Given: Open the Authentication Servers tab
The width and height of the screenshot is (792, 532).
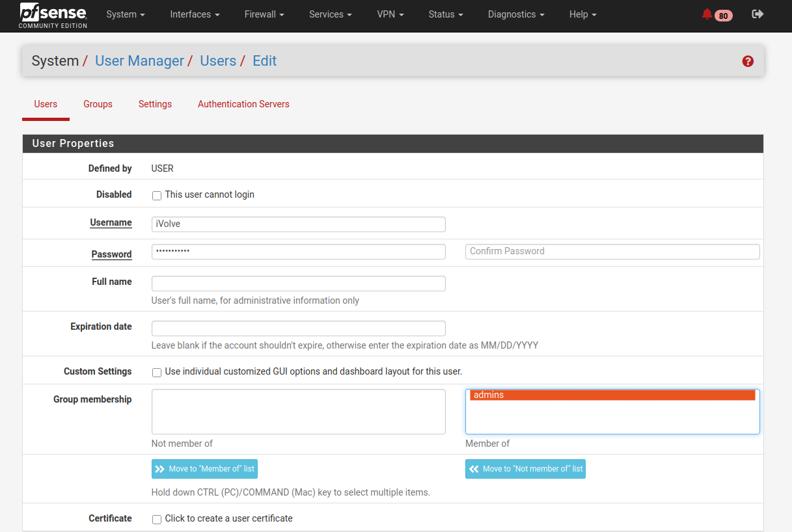Looking at the screenshot, I should (243, 104).
